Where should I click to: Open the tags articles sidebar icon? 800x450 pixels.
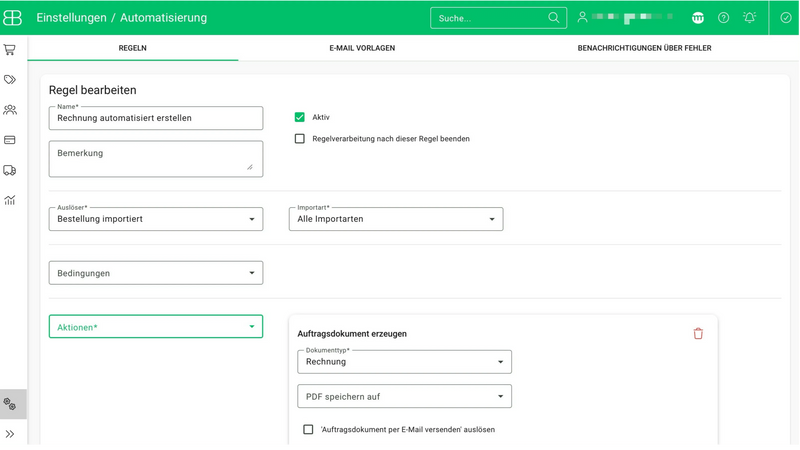pyautogui.click(x=10, y=80)
